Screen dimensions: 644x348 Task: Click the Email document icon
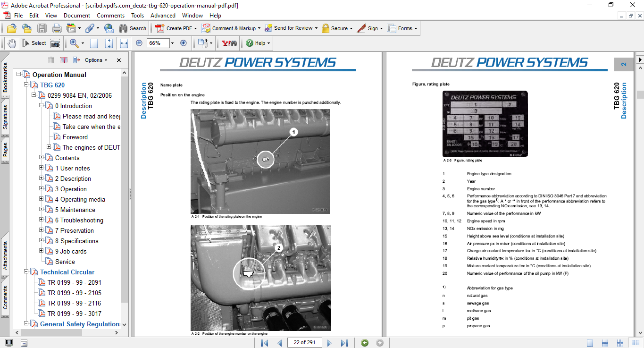(109, 28)
